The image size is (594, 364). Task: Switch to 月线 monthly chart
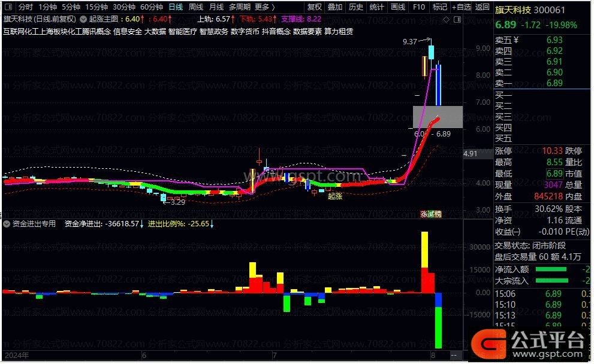216,7
